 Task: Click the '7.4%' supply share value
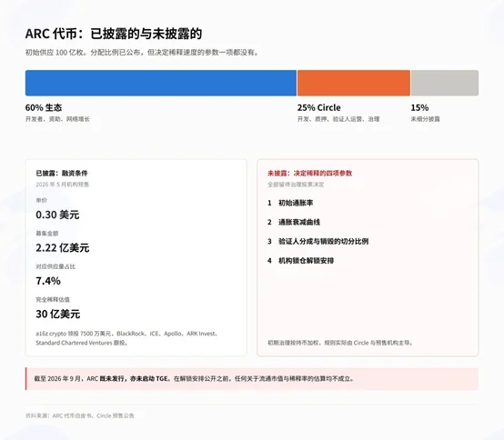pyautogui.click(x=48, y=281)
